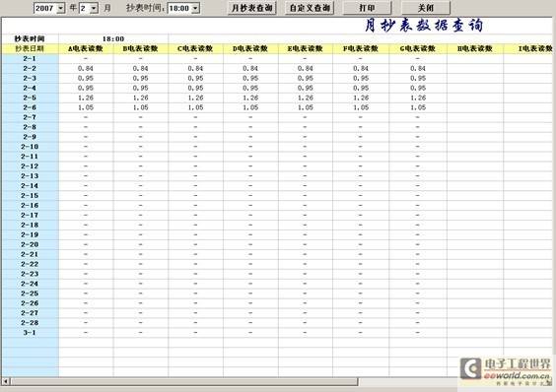Screen dimensions: 556x392
Task: Click the 1.26 cell under A电表读数
Action: pyautogui.click(x=86, y=98)
